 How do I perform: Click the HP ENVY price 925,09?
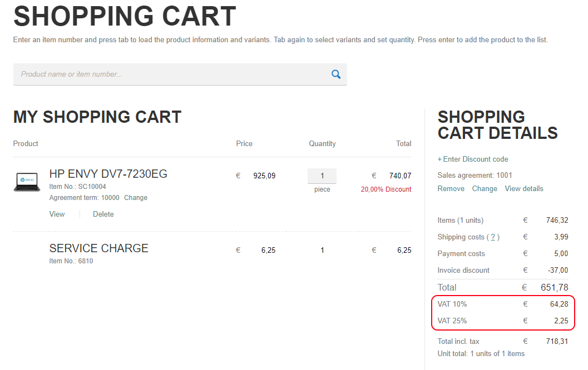264,176
